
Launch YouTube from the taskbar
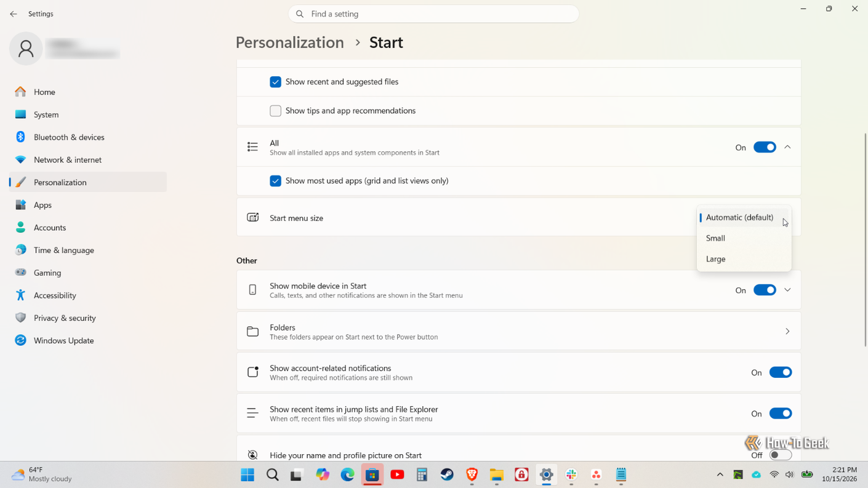pyautogui.click(x=397, y=474)
